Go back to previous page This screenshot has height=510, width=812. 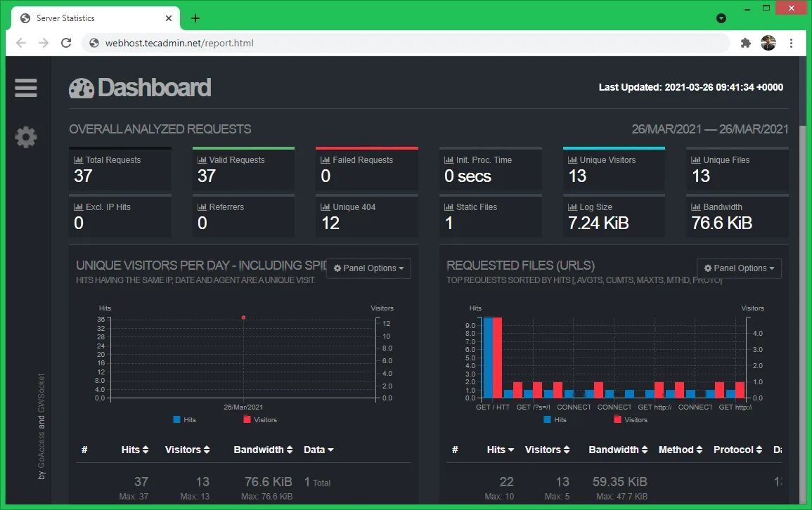click(x=20, y=43)
